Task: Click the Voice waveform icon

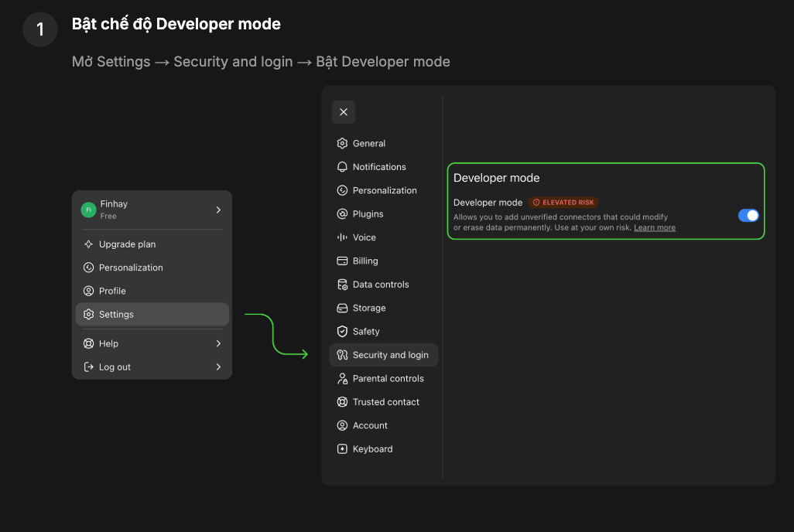Action: click(342, 237)
